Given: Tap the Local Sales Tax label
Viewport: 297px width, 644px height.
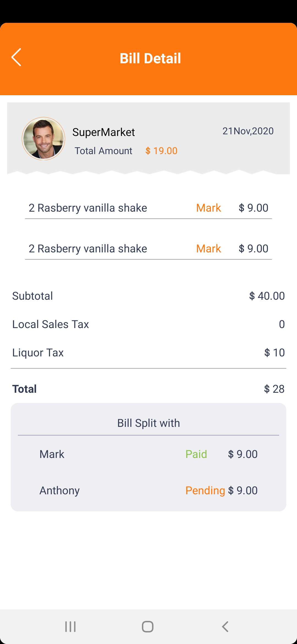Looking at the screenshot, I should point(51,324).
